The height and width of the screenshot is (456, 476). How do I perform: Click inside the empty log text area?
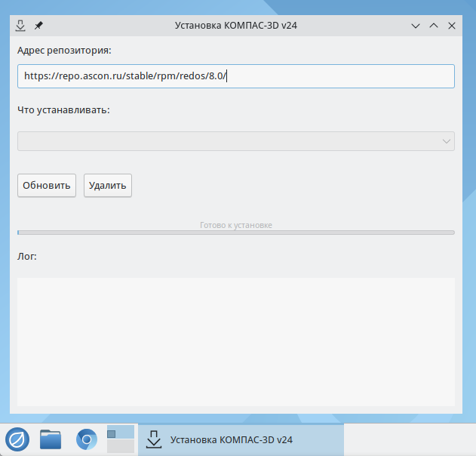point(235,341)
